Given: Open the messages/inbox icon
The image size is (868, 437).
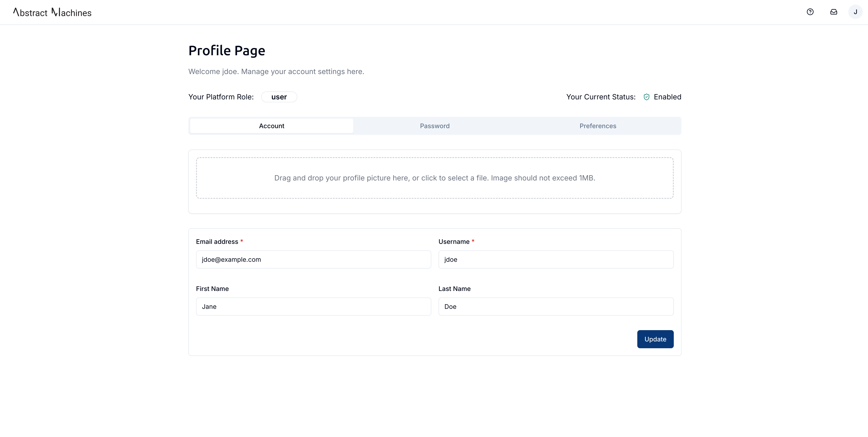Looking at the screenshot, I should (833, 11).
